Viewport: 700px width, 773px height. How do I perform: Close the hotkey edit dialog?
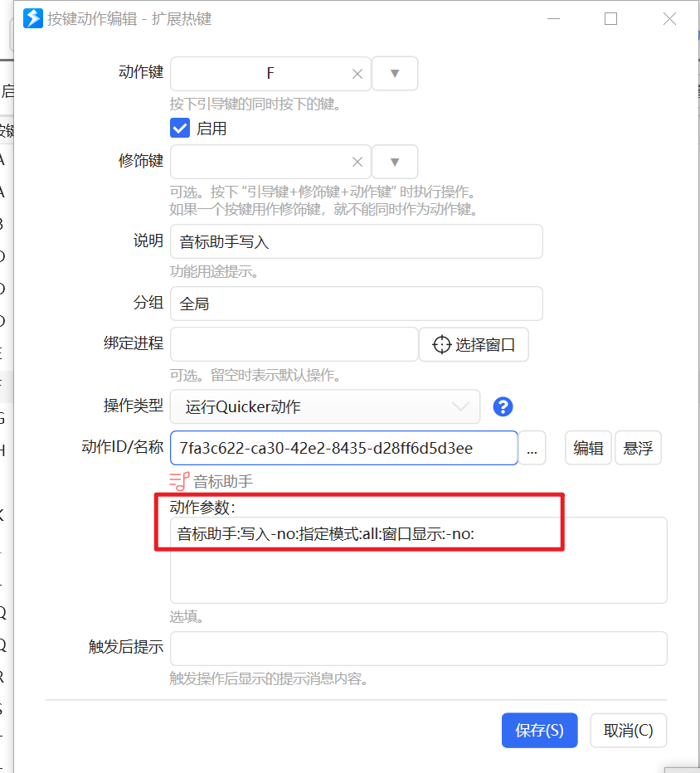669,19
